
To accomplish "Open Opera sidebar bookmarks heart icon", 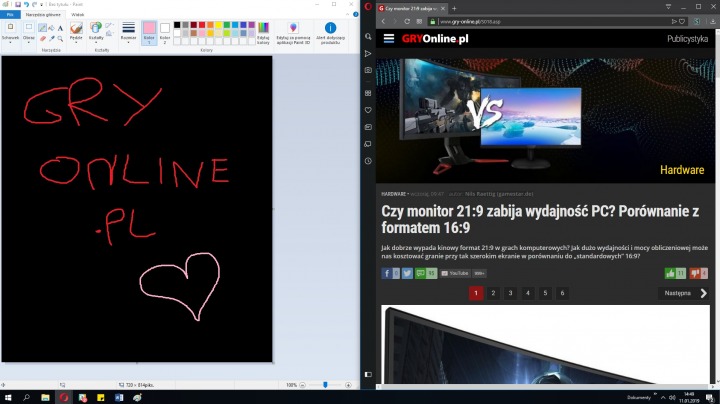I will point(368,110).
